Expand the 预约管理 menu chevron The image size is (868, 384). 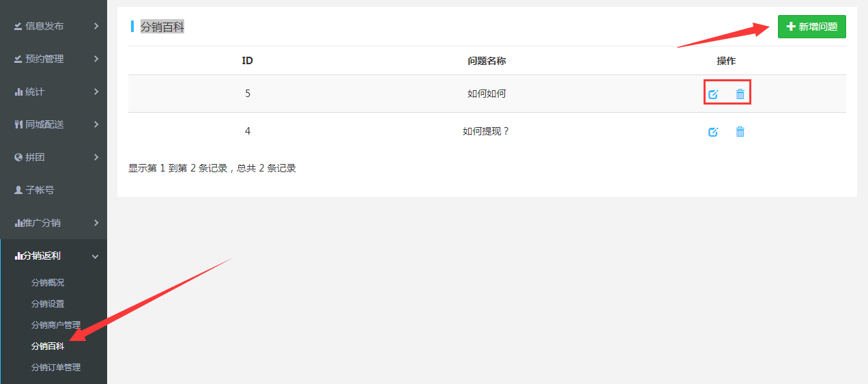point(96,59)
